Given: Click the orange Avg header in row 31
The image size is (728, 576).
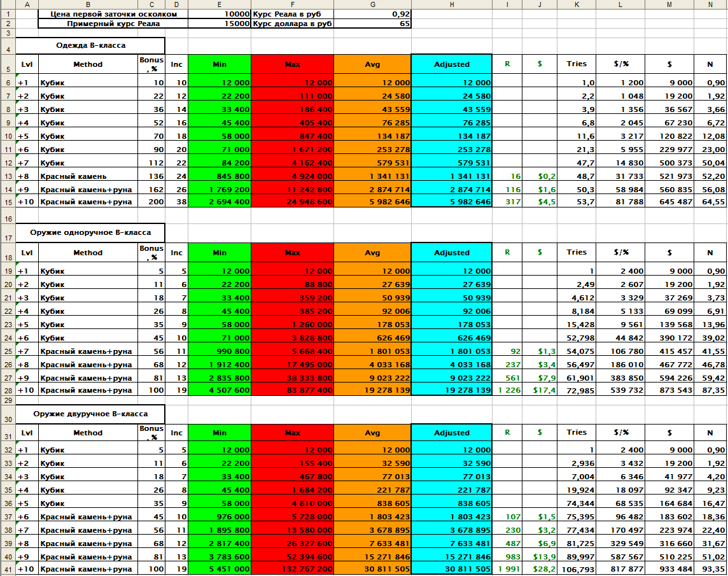Looking at the screenshot, I should coord(372,433).
